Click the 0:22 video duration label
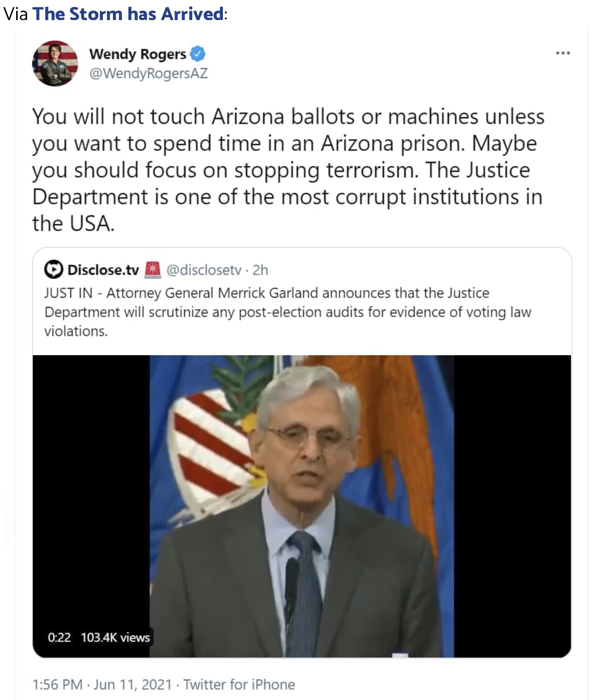This screenshot has width=592, height=700. (59, 637)
